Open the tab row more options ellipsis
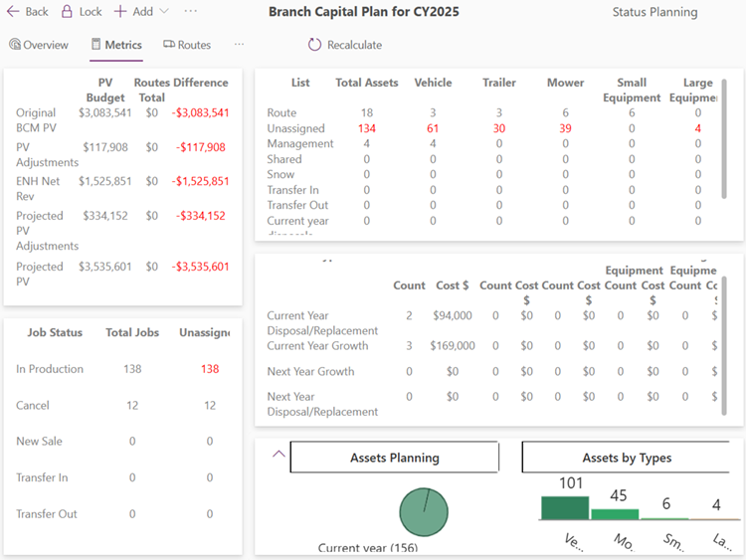 [239, 44]
